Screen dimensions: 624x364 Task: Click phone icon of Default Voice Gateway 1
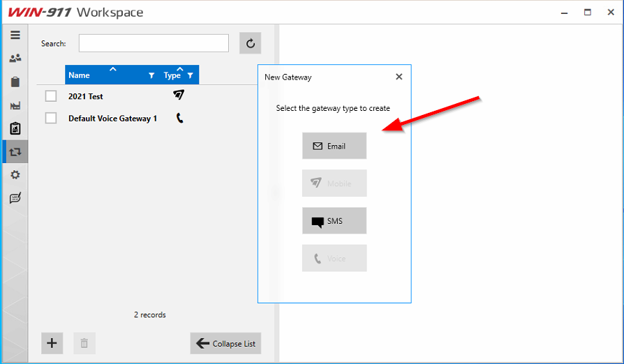click(180, 118)
